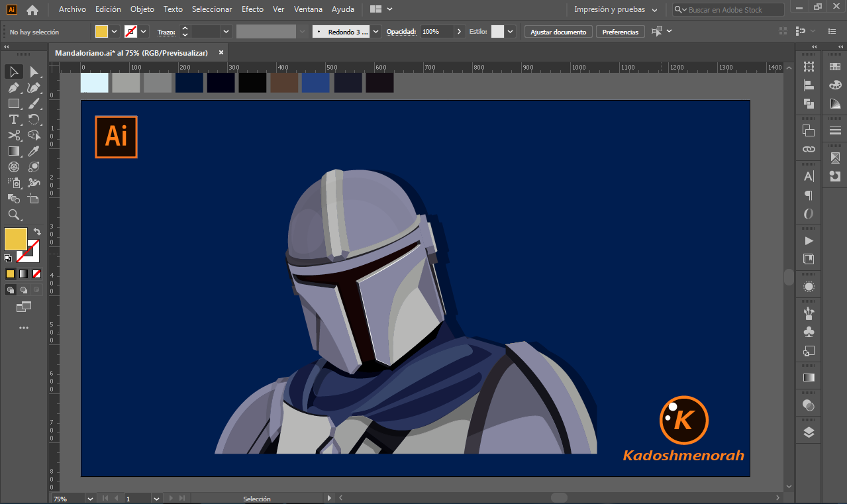This screenshot has width=847, height=504.
Task: Set fill mode to Gradient
Action: click(x=23, y=274)
